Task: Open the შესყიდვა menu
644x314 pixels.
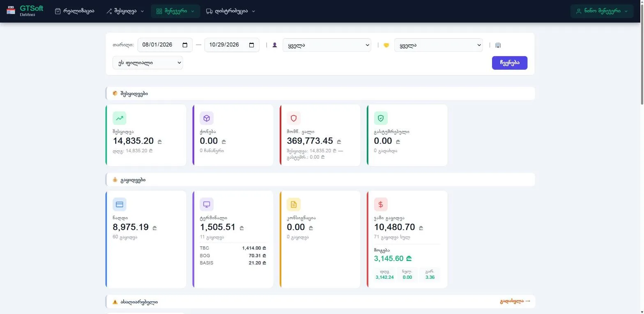Action: click(x=125, y=11)
